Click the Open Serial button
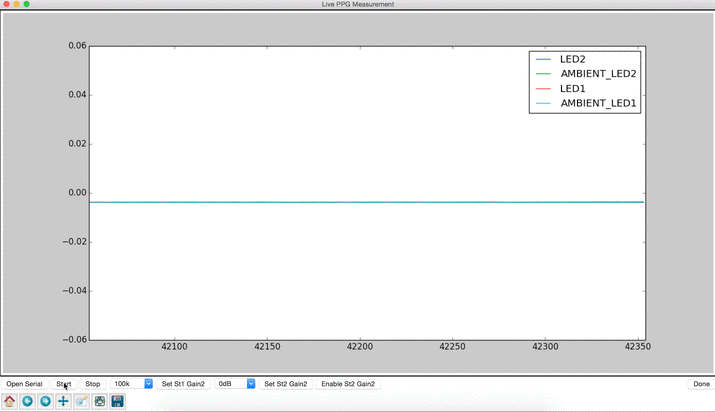The height and width of the screenshot is (412, 715). point(24,384)
